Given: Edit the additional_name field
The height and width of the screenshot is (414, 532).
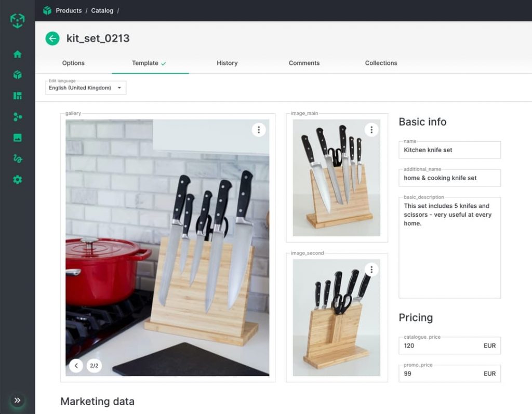Looking at the screenshot, I should click(x=449, y=178).
